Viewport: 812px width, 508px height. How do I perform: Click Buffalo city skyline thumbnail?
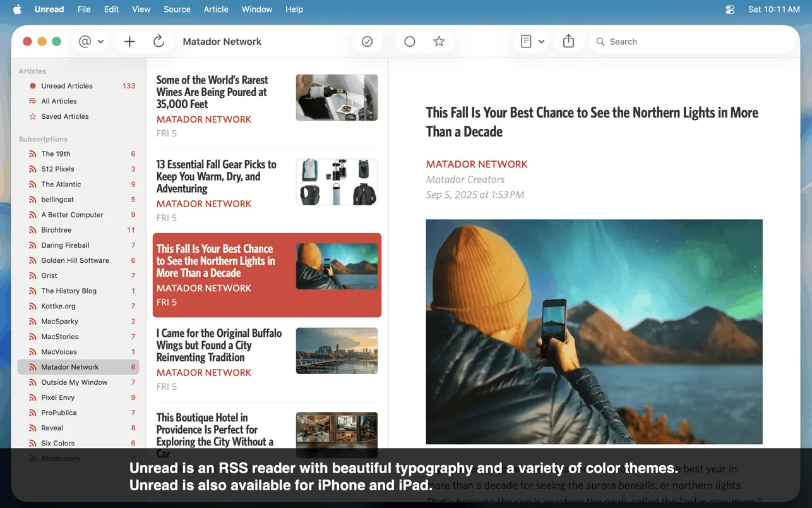(337, 351)
